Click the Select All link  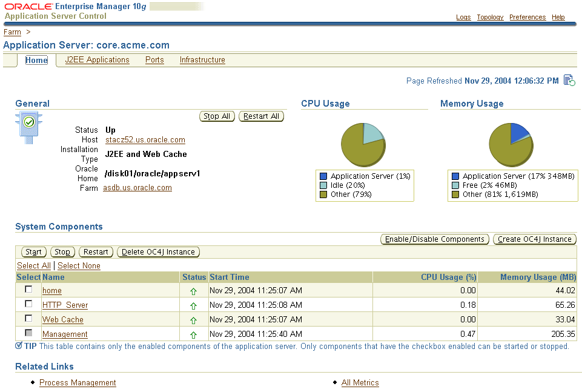click(34, 266)
